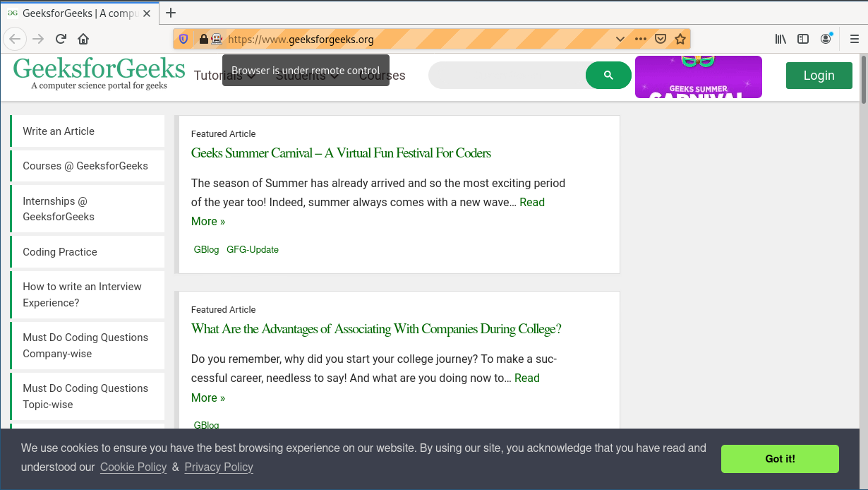Open the Firefox hamburger menu
The image size is (868, 490).
[x=855, y=39]
